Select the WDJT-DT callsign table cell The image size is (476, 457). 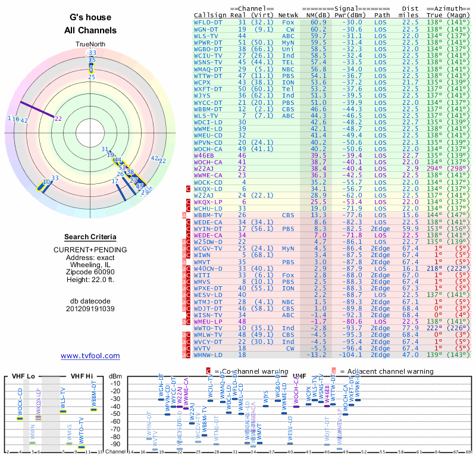[208, 309]
